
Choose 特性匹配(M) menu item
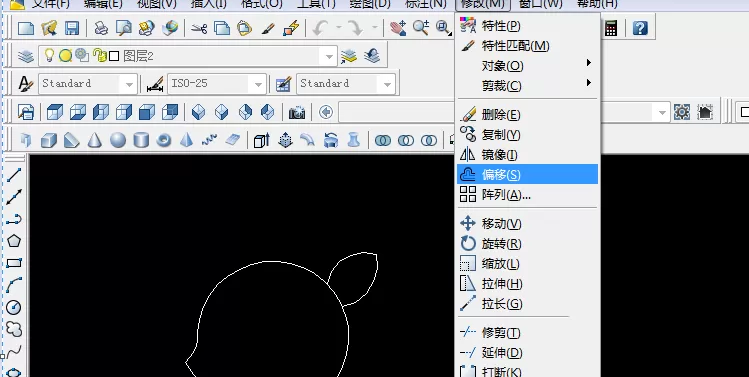tap(527, 46)
